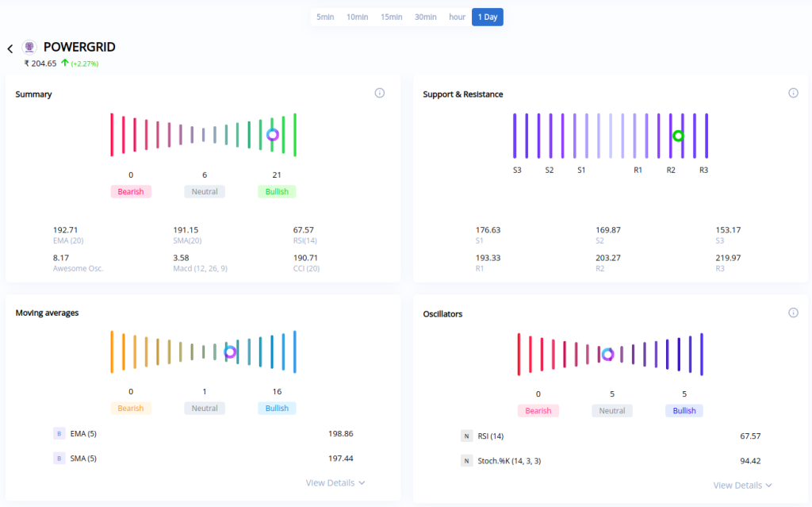This screenshot has width=812, height=507.
Task: Select the 1 Day timeframe tab
Action: click(x=487, y=16)
